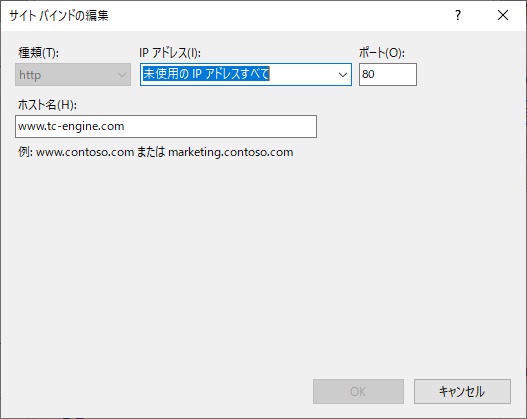This screenshot has width=527, height=419.
Task: Dismiss dialog with キャンセル button
Action: point(462,391)
